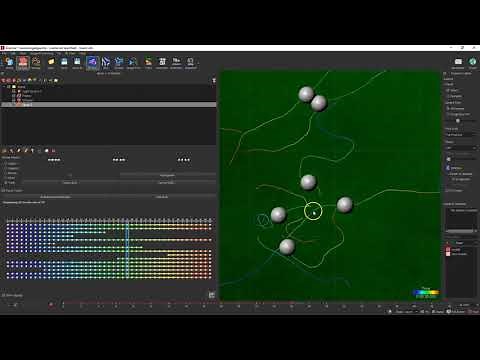480x360 pixels.
Task: Click the horizontal scrollbar under the right panel list
Action: tap(460, 231)
